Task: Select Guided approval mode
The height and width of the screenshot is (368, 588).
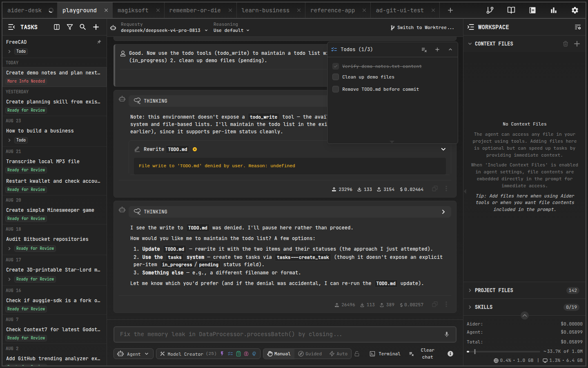Action: point(310,354)
